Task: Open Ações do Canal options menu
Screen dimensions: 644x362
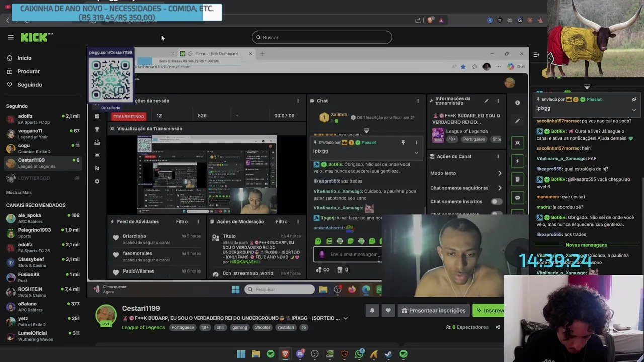Action: 498,156
